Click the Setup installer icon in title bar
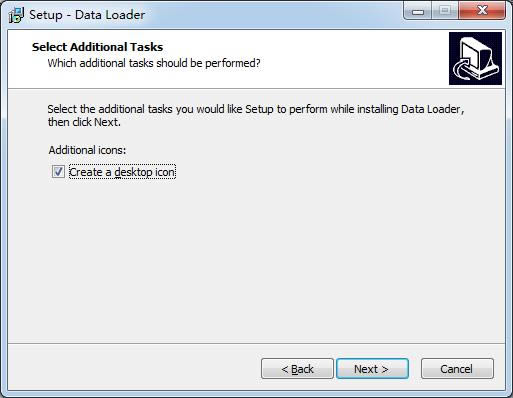Viewport: 513px width, 398px height. coord(16,15)
